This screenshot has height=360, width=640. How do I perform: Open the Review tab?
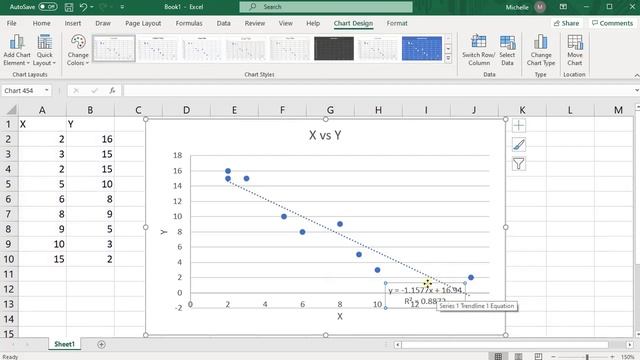255,23
